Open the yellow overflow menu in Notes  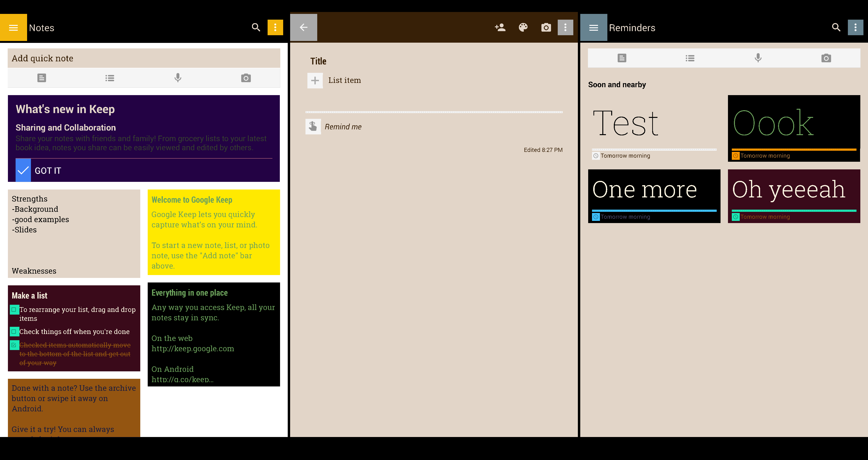[275, 28]
